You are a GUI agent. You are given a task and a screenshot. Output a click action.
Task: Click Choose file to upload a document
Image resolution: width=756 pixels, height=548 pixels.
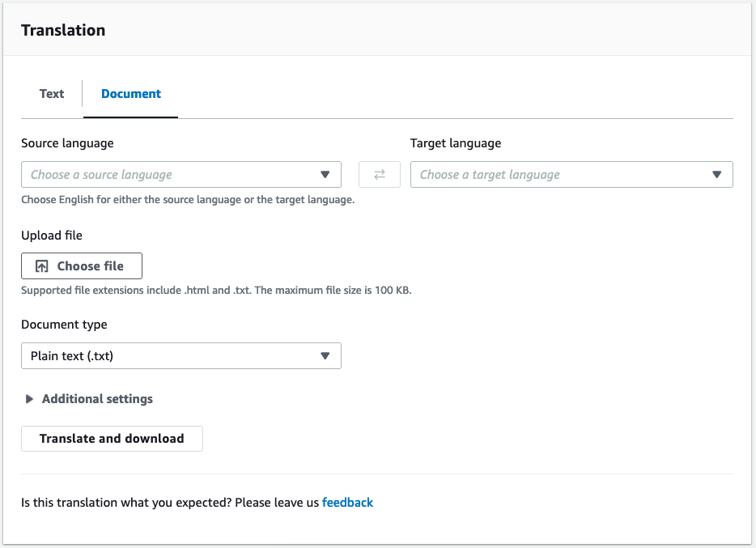click(x=81, y=266)
